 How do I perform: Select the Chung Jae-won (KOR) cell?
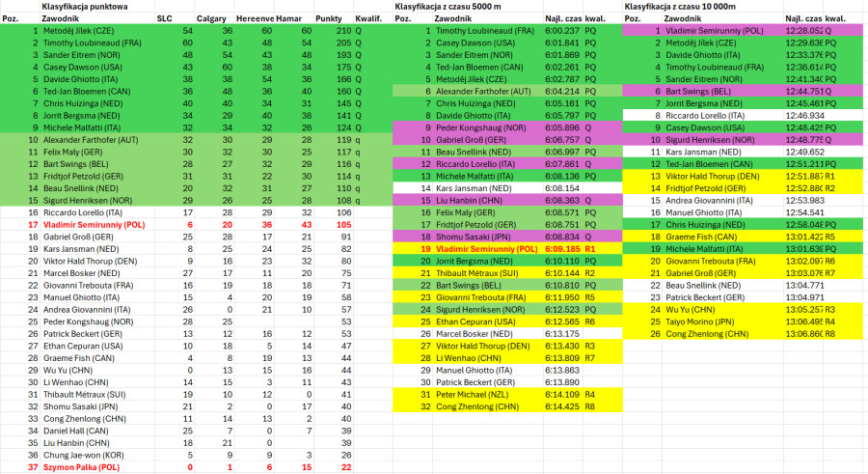pos(83,454)
